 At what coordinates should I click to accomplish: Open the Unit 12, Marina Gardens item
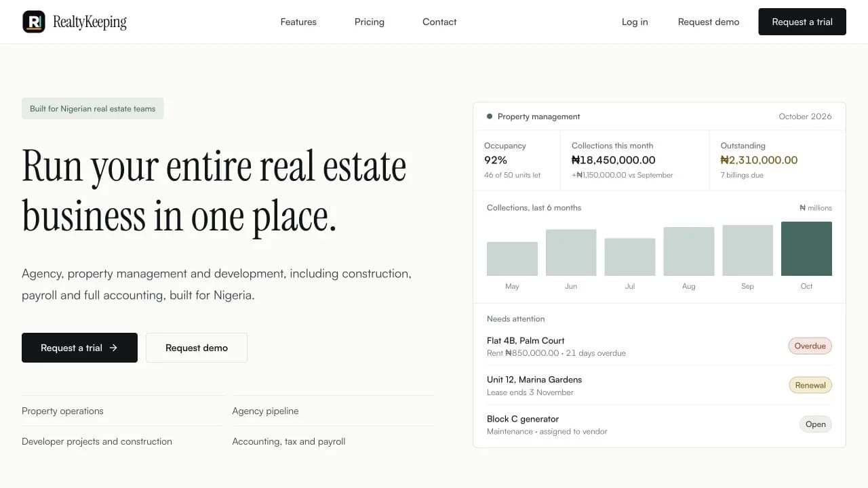point(659,386)
